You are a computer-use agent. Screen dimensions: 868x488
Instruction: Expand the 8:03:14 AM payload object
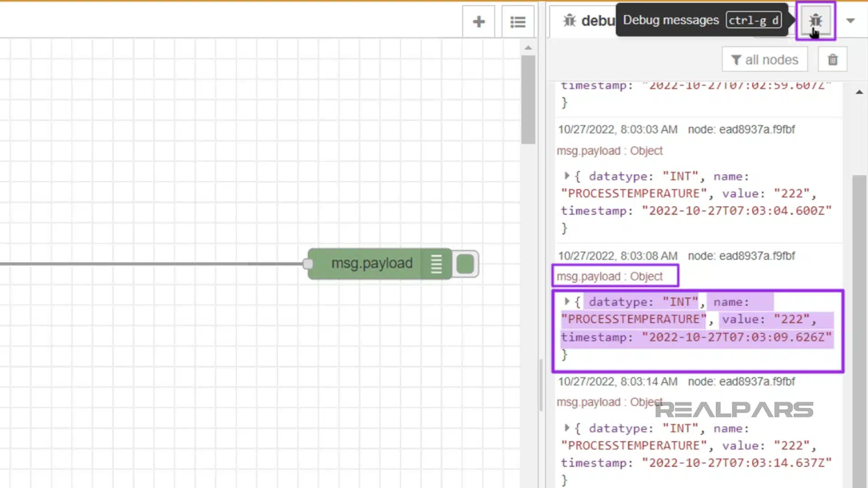click(x=566, y=427)
